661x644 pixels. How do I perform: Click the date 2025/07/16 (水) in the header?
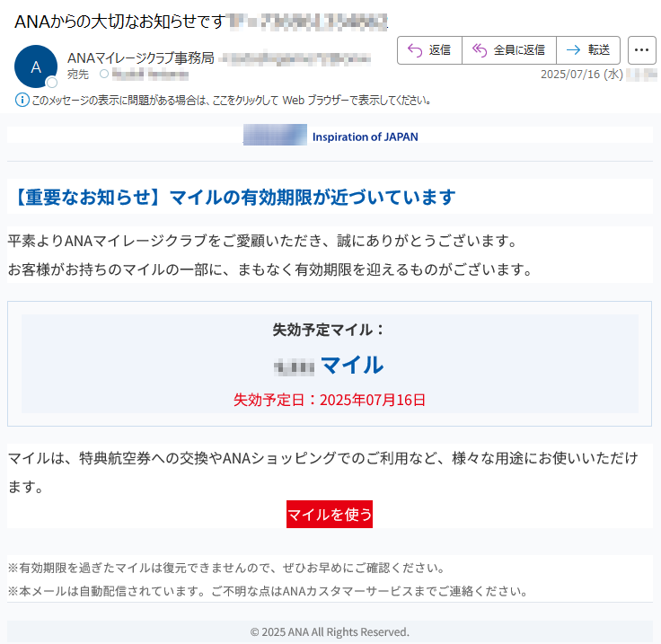[x=582, y=75]
